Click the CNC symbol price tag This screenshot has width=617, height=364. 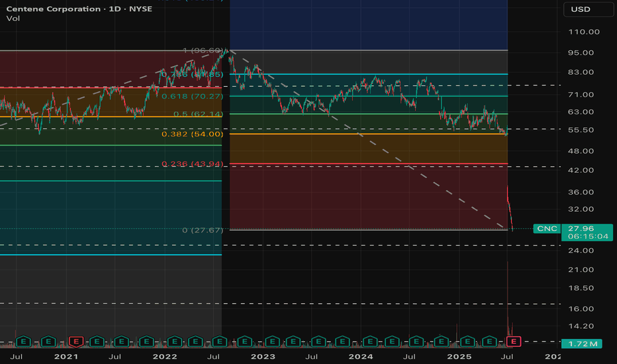(547, 228)
